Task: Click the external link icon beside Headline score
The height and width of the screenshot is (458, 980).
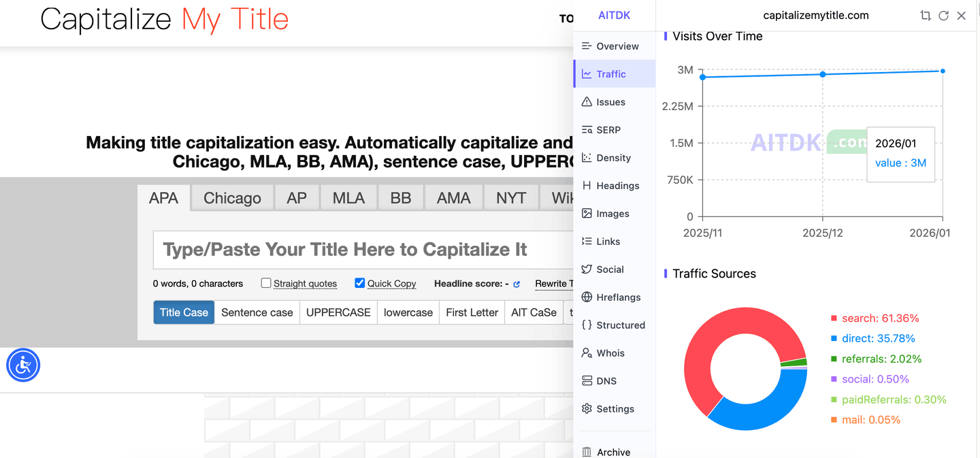Action: click(x=517, y=284)
